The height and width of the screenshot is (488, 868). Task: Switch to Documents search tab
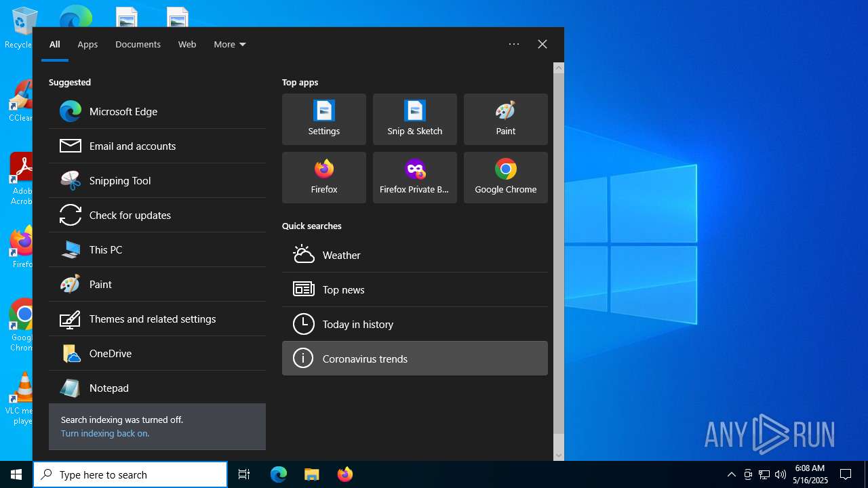coord(138,44)
